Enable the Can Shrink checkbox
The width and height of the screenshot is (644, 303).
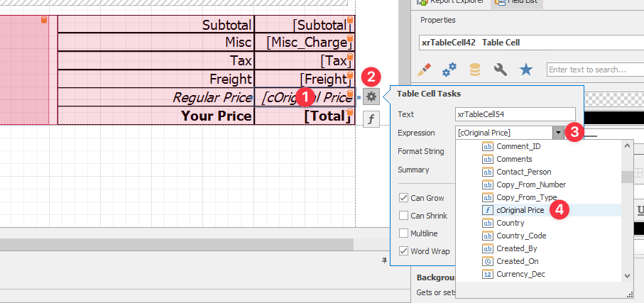(404, 216)
